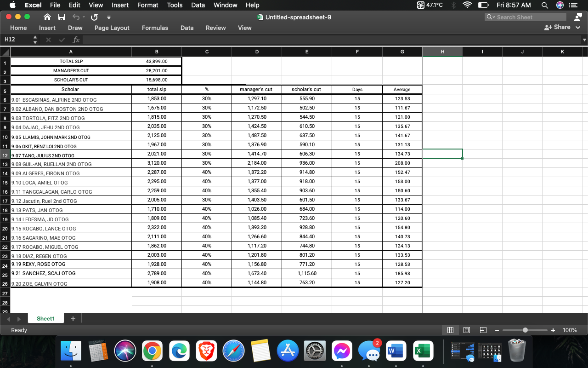Collapse the ribbon using the chevron beside Share
Screen dimensions: 588x368
pos(578,27)
